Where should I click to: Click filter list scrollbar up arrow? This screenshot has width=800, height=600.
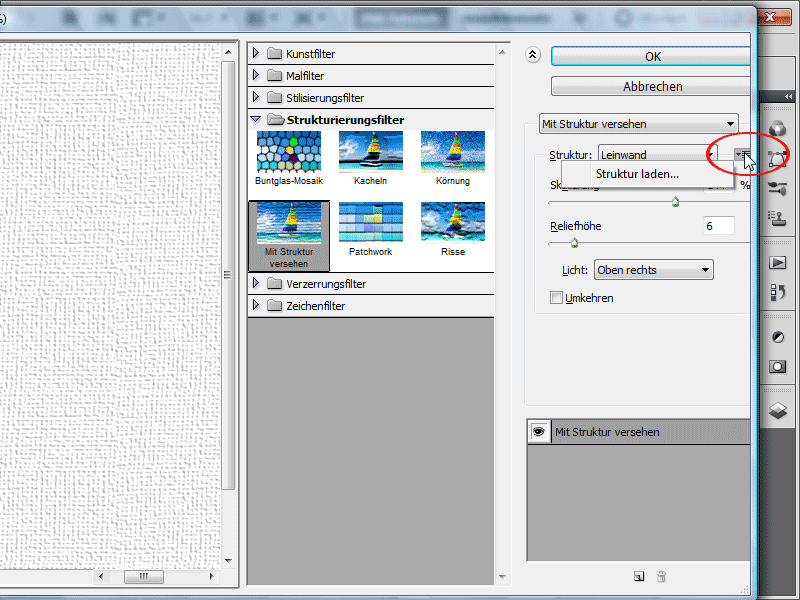(502, 52)
